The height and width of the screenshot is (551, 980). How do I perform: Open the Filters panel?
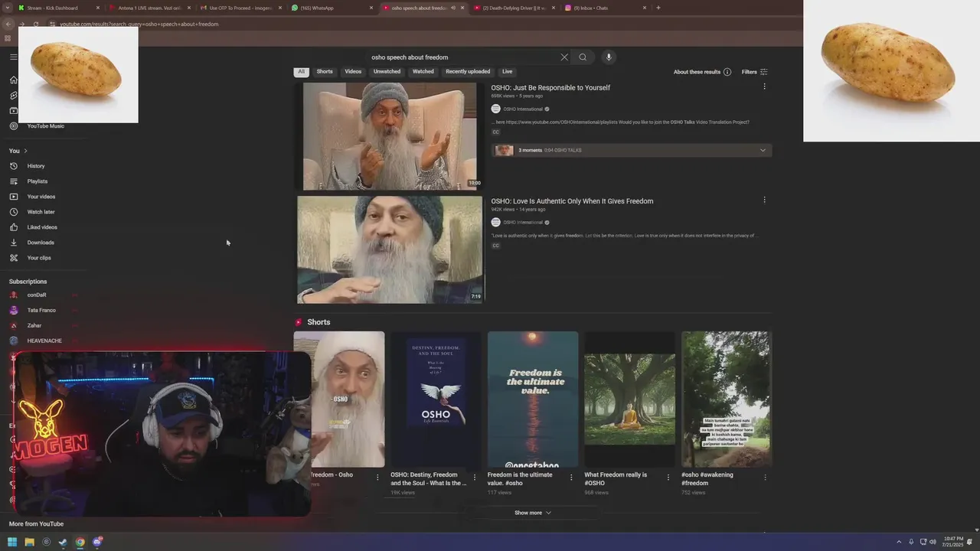pyautogui.click(x=755, y=72)
